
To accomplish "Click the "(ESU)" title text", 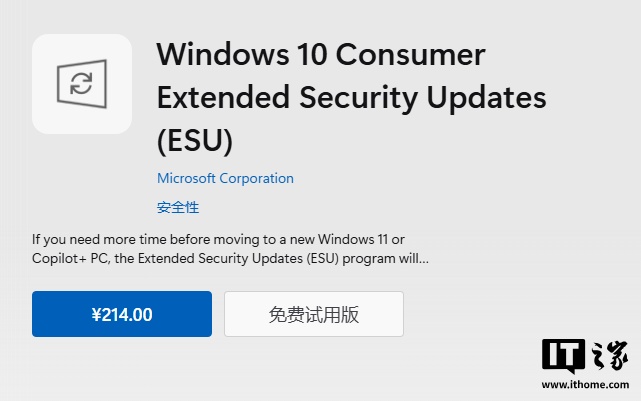I will click(195, 141).
